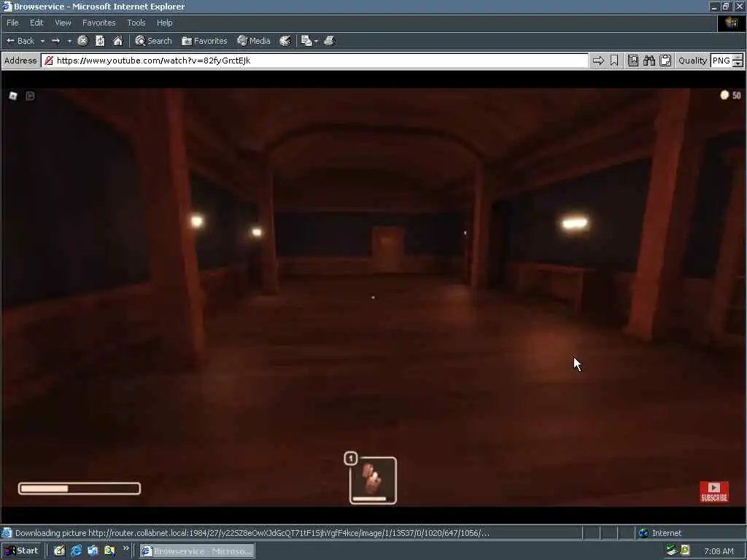The height and width of the screenshot is (560, 747).
Task: Click the network tray icon
Action: coord(672,551)
